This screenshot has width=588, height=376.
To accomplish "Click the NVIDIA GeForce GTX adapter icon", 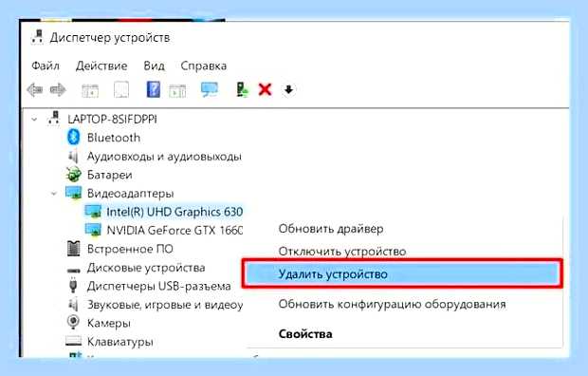I will [x=93, y=230].
